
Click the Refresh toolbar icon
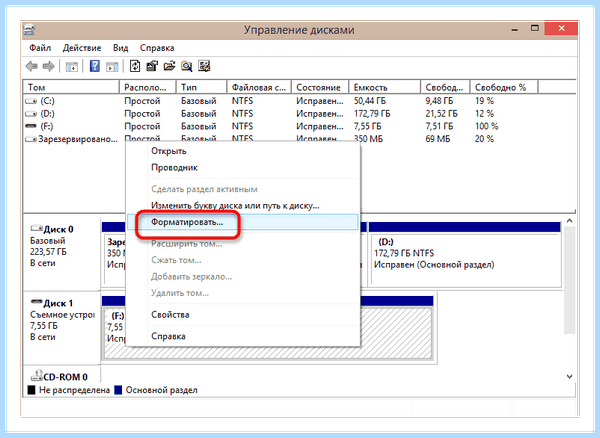coord(135,66)
